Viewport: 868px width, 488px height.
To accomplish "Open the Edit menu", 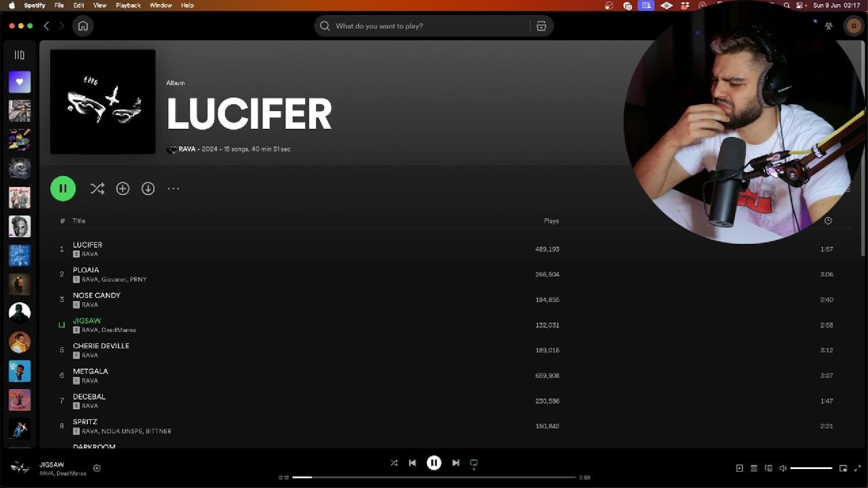I will click(x=79, y=5).
